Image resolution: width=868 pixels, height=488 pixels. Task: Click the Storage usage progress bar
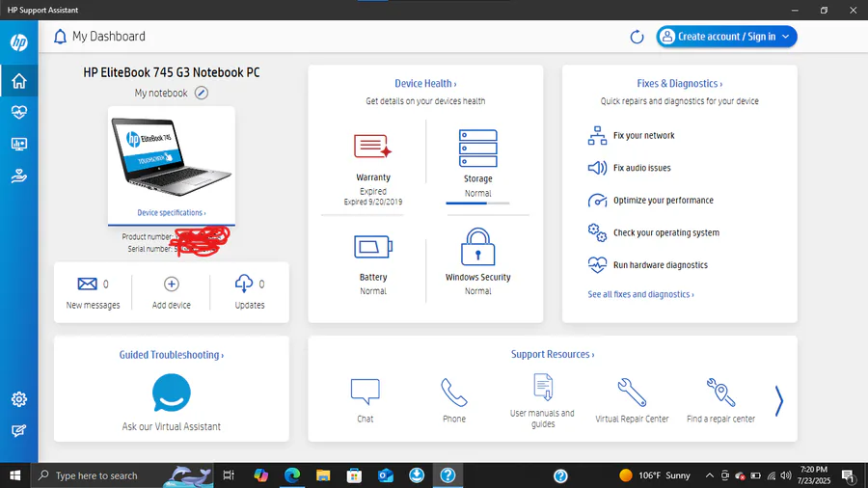tap(477, 203)
